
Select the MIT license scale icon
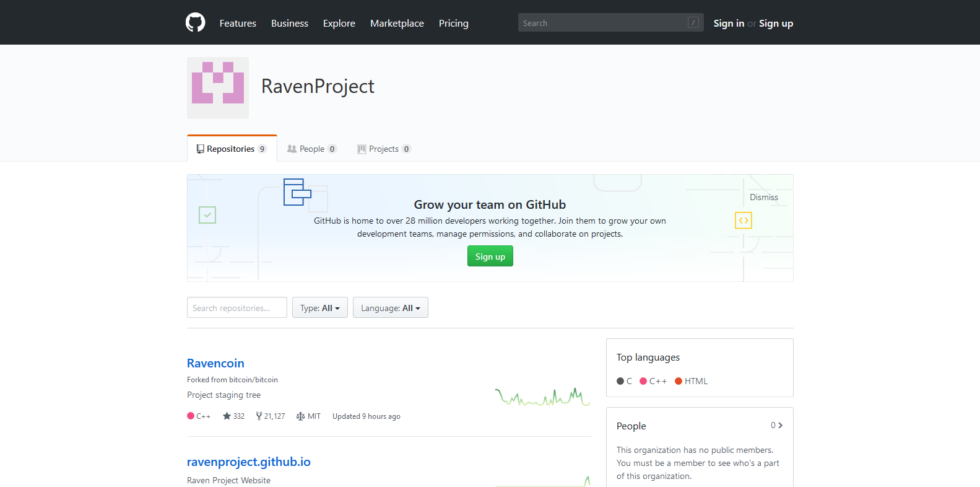[300, 416]
